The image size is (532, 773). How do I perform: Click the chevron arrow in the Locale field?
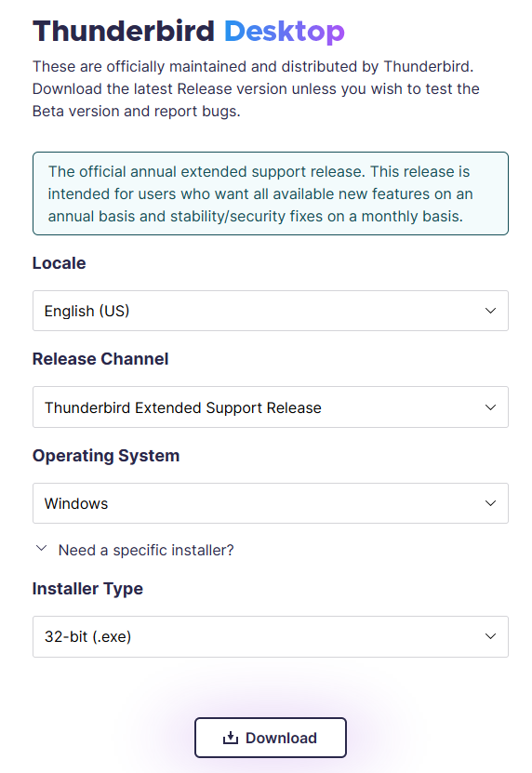(x=490, y=311)
